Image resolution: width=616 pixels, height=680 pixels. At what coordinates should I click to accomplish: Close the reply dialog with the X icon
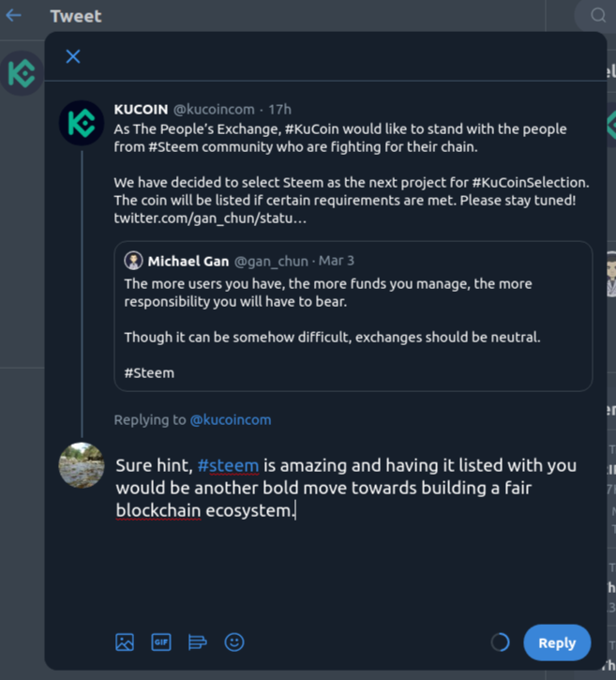click(73, 56)
